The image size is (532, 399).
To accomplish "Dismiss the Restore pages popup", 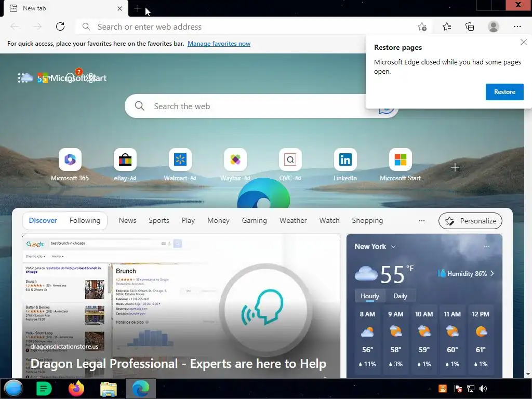I will pos(524,42).
